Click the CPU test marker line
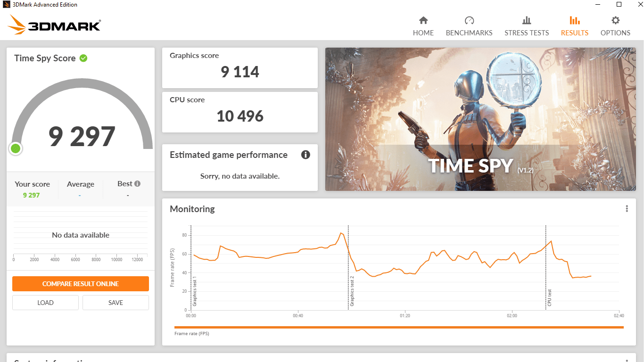Image resolution: width=644 pixels, height=362 pixels. pos(546,267)
